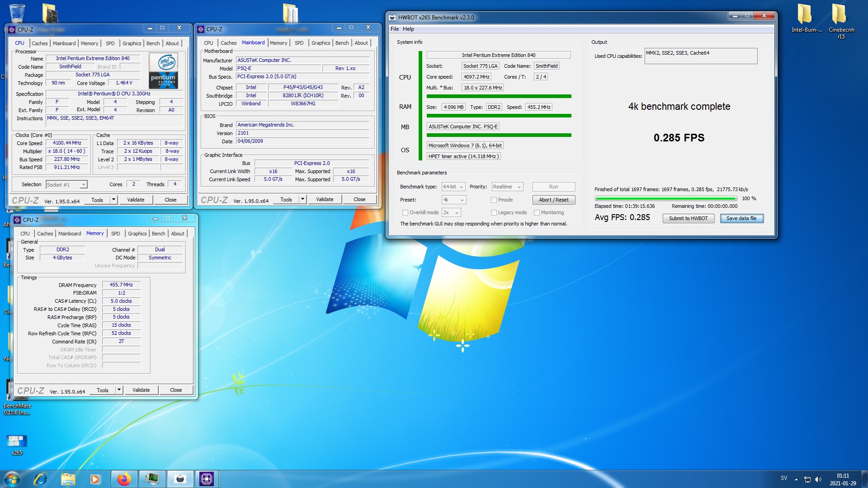The height and width of the screenshot is (488, 868).
Task: Click the 0.285 FPS result text
Action: click(679, 137)
